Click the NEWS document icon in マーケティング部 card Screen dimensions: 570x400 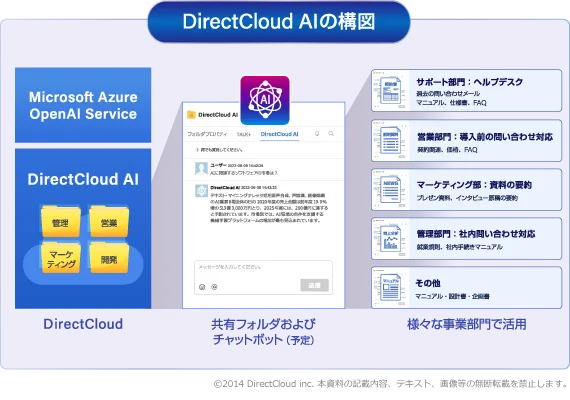pos(390,189)
